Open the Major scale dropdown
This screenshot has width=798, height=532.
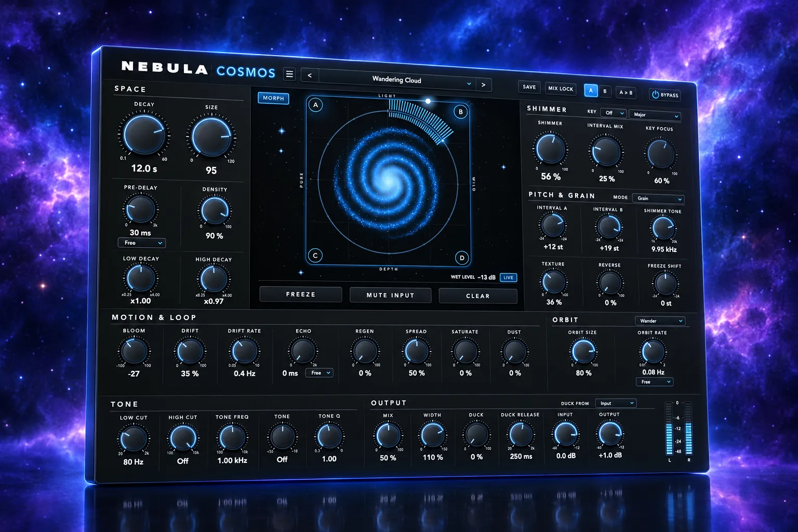[655, 115]
